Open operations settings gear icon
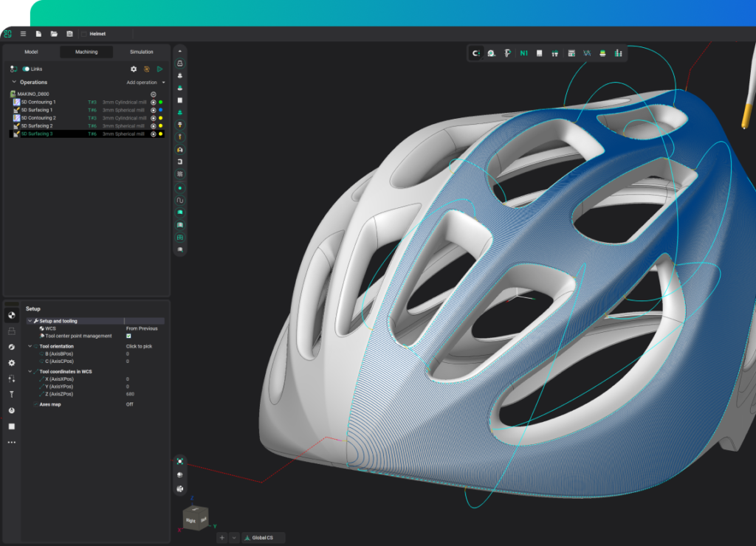Screen dimensions: 756x546 point(134,69)
